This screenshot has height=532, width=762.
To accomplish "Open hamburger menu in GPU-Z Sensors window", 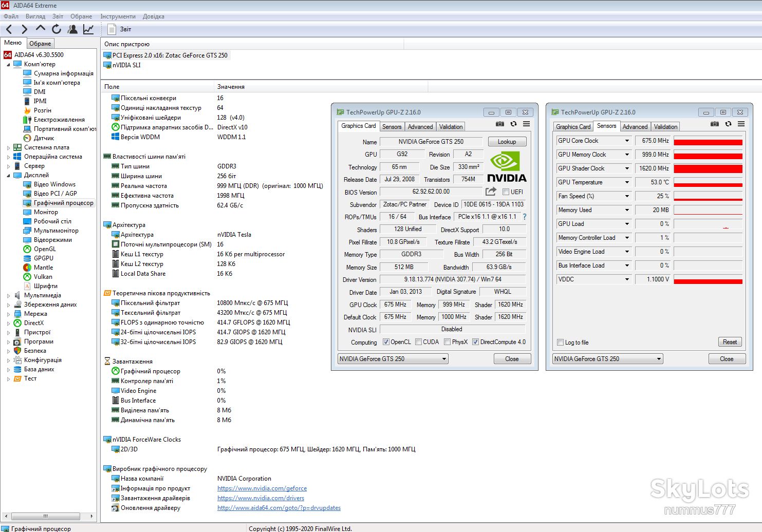I will click(741, 124).
